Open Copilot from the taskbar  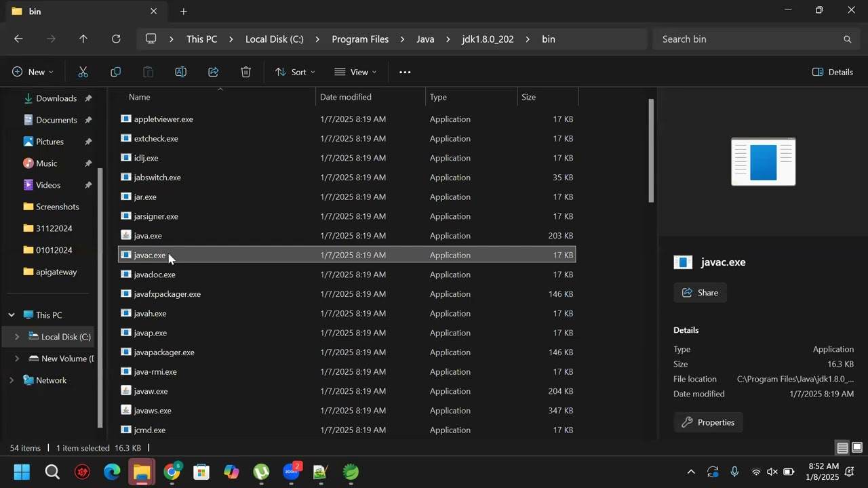click(231, 472)
